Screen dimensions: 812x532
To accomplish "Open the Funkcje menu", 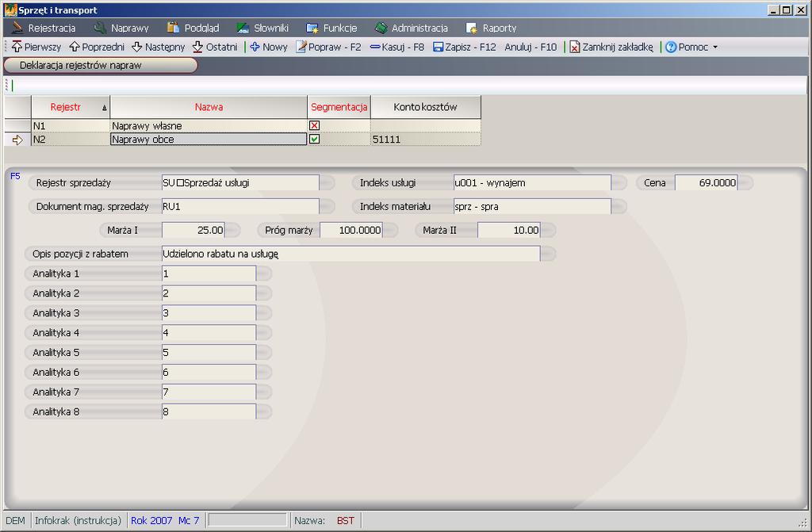I will coord(331,28).
